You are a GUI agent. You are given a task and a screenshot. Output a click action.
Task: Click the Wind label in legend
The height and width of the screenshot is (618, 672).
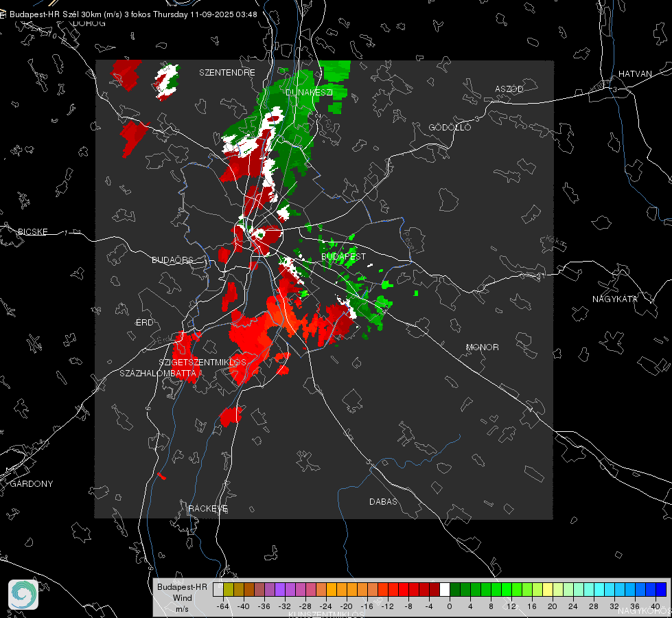click(182, 597)
